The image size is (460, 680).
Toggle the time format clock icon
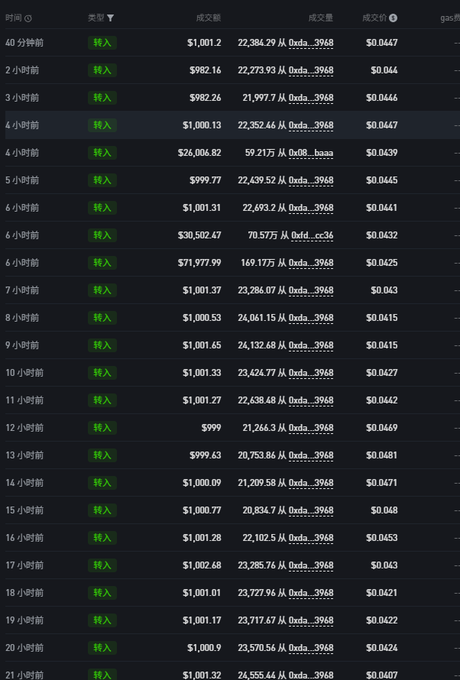[28, 18]
